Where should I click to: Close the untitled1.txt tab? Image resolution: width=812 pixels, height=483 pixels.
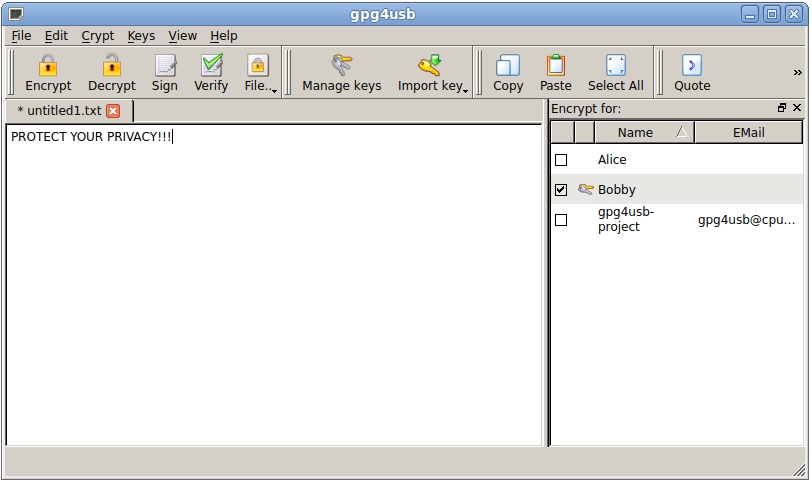113,111
